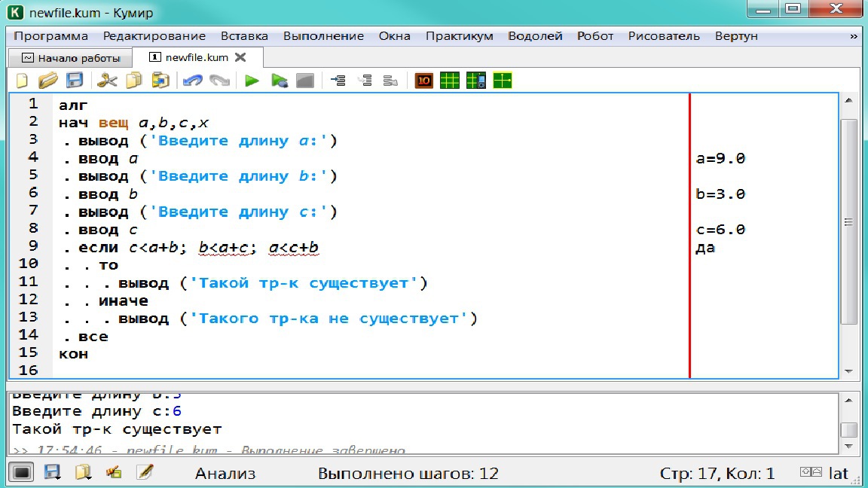
Task: Maximize the Кумир window
Action: coord(793,8)
